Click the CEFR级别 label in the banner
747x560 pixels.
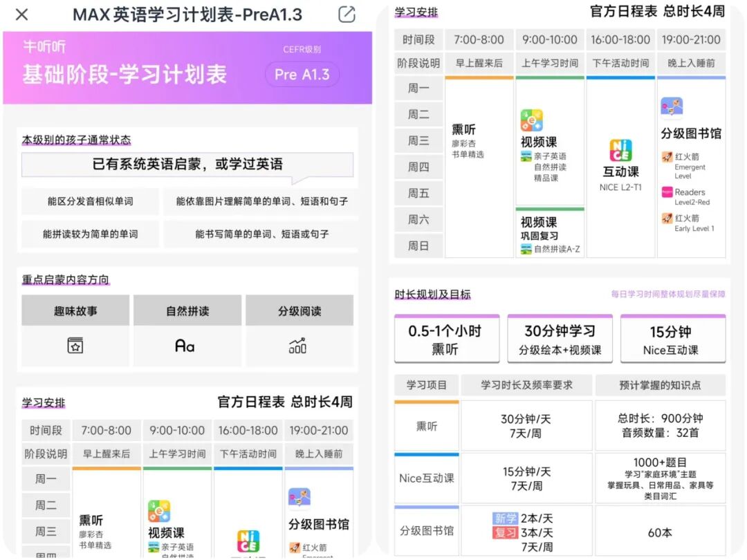tap(302, 50)
